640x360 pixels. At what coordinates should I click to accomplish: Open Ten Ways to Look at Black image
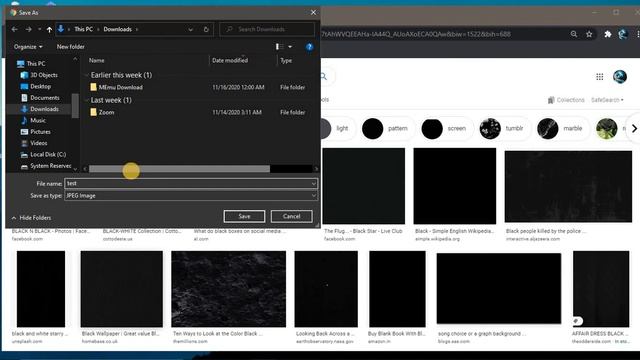229,289
